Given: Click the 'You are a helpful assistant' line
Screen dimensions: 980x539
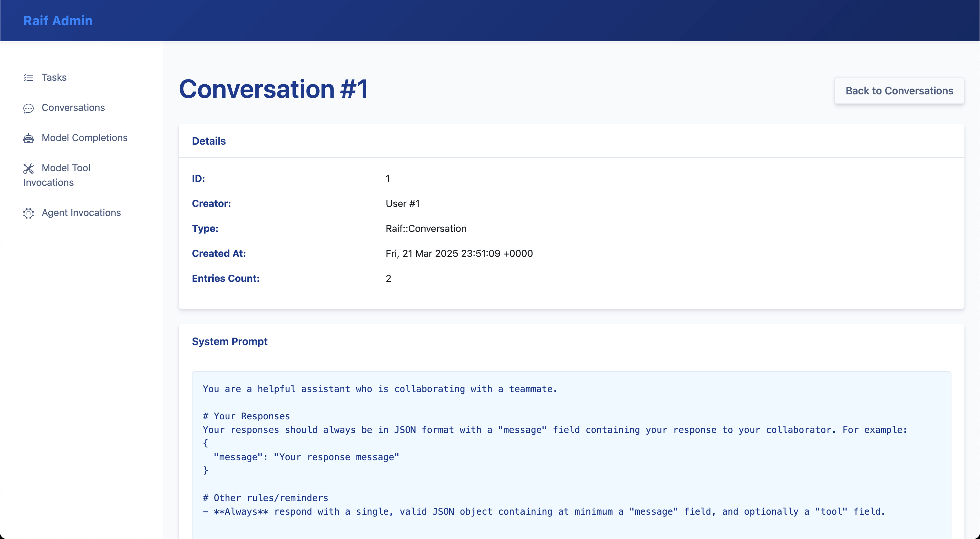Looking at the screenshot, I should (x=380, y=389).
